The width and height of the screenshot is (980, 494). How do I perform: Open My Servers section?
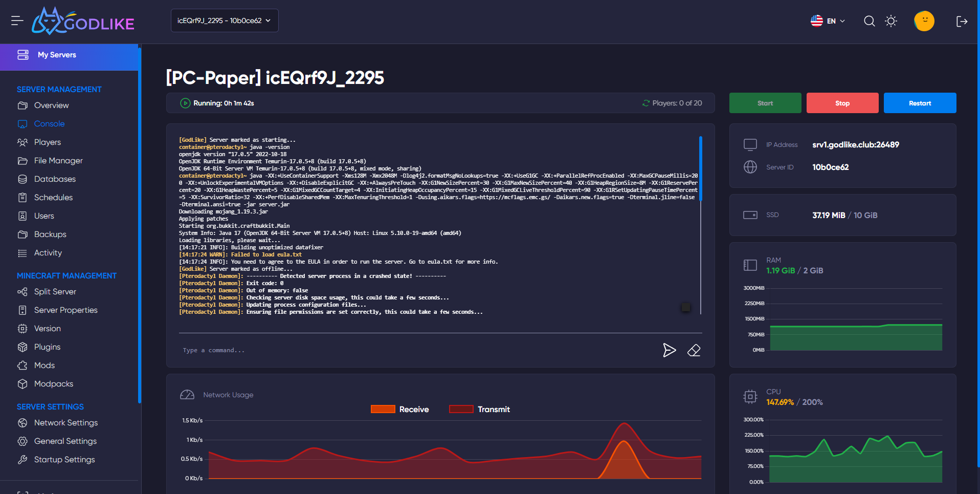coord(57,55)
